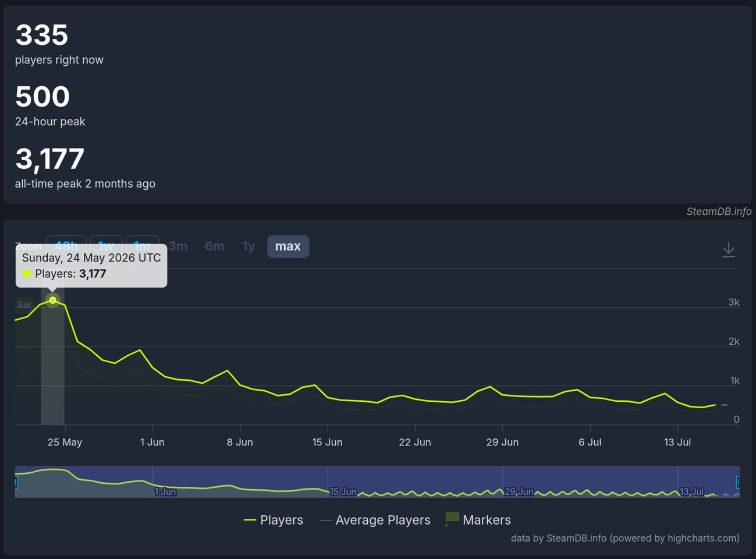The width and height of the screenshot is (756, 559).
Task: Select the 48h zoom range
Action: (66, 246)
